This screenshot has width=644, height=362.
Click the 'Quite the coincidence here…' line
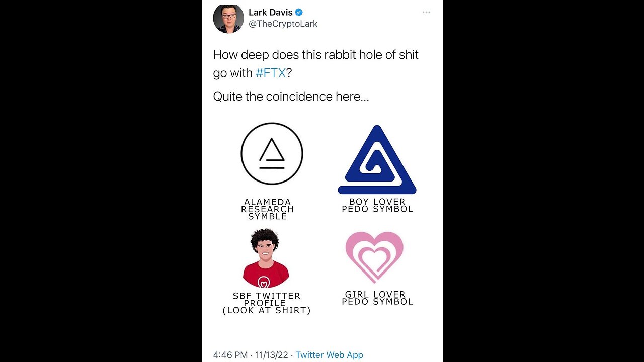click(x=291, y=96)
